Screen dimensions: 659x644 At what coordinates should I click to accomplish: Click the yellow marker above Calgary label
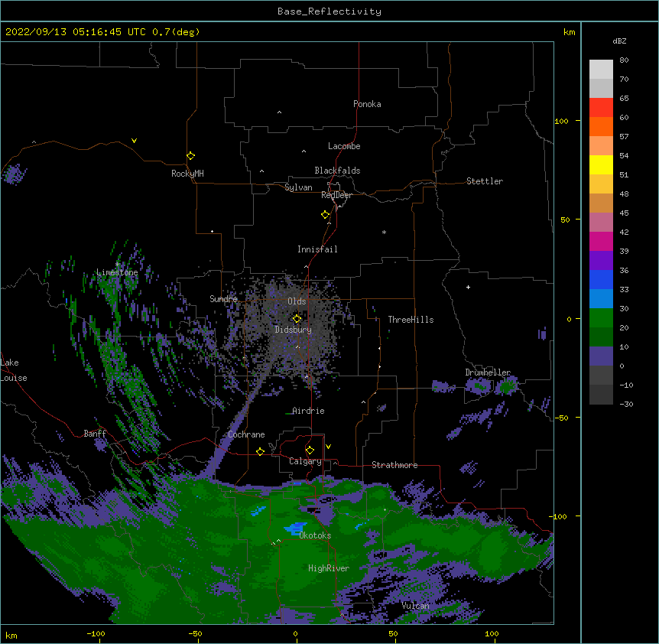pos(310,450)
